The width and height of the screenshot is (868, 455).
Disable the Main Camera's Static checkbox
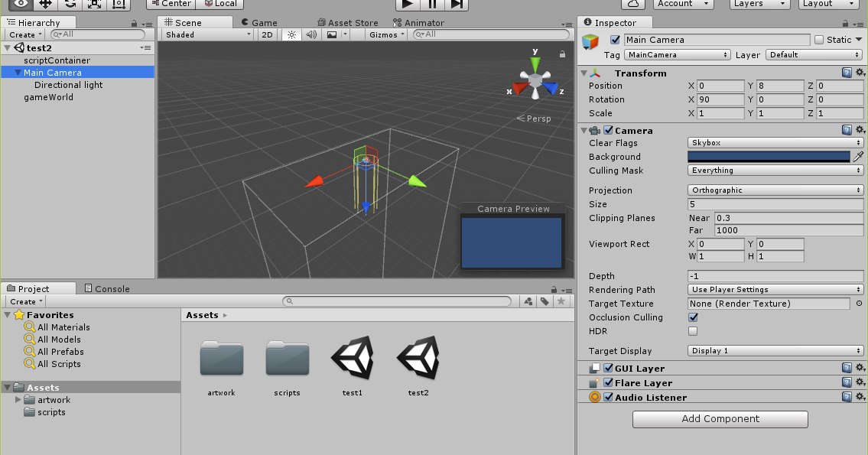819,39
